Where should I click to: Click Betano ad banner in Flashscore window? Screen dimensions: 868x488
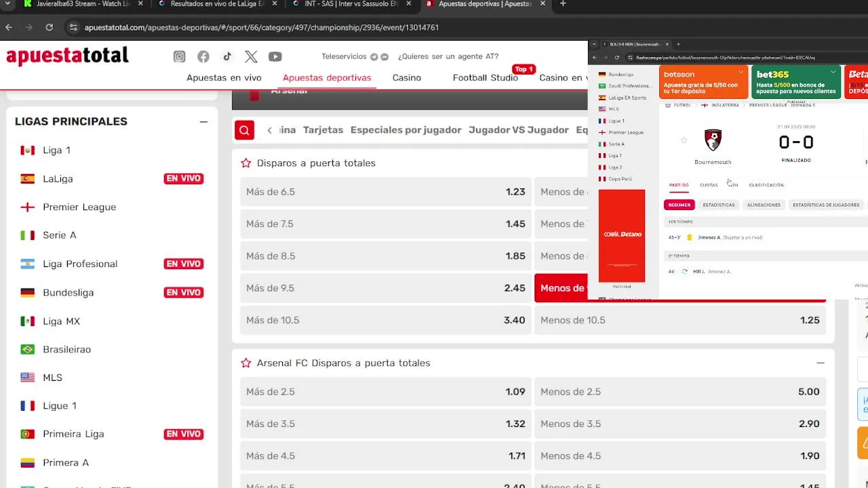coord(622,235)
